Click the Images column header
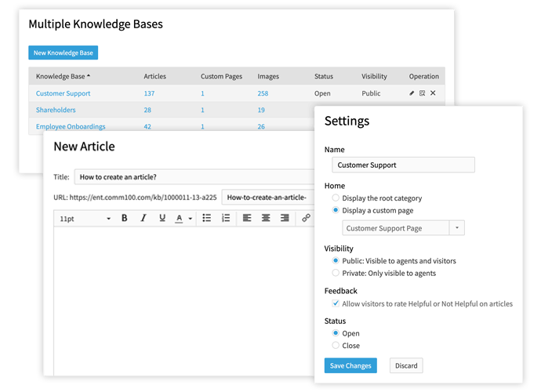 pos(268,76)
